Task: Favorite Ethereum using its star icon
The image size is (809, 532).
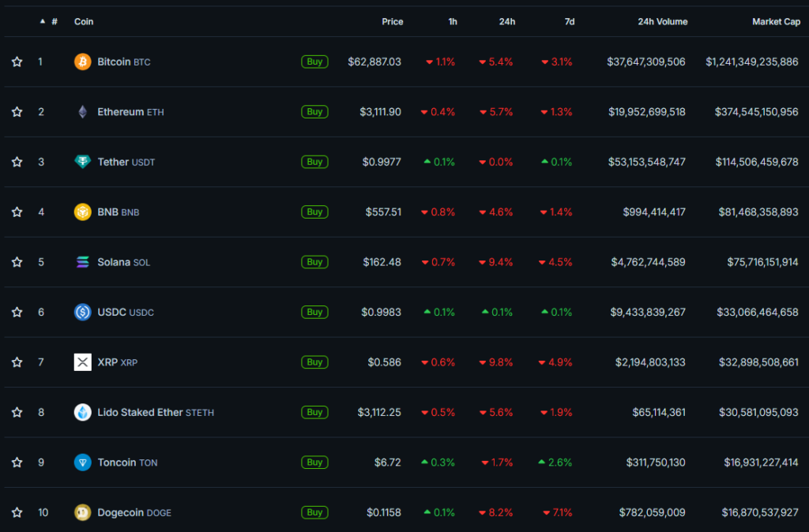Action: (x=17, y=111)
